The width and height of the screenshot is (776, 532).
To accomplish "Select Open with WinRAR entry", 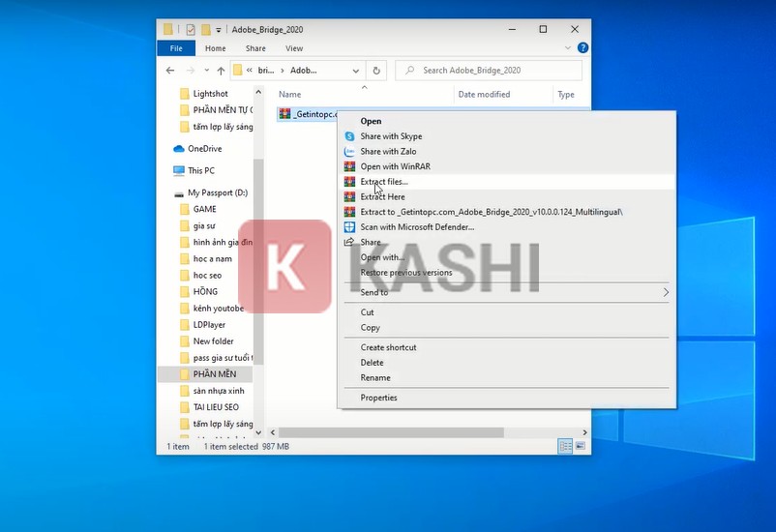I will click(507, 166).
